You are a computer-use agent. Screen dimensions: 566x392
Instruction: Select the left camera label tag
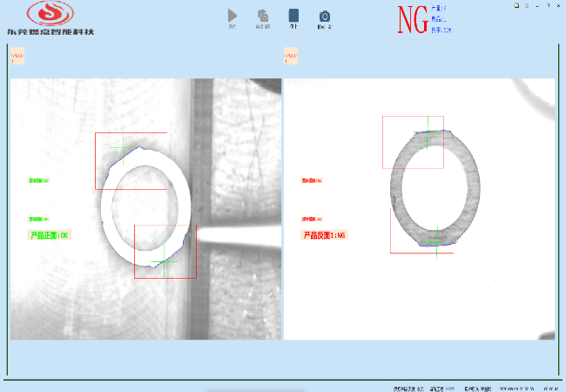(x=17, y=57)
